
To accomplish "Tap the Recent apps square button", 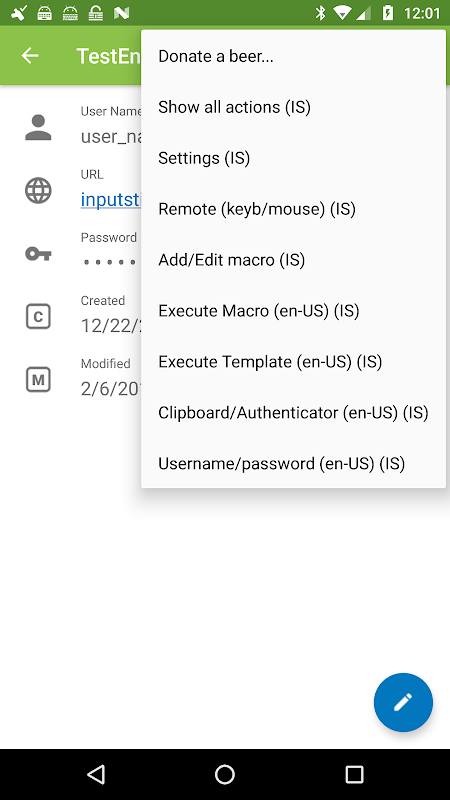I will tap(354, 774).
